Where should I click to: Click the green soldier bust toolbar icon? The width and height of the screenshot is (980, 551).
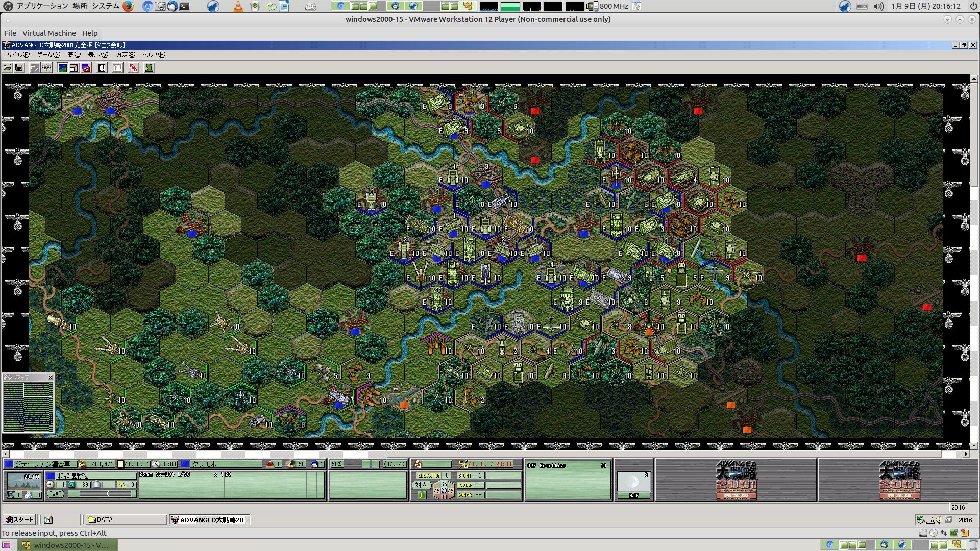click(x=149, y=68)
